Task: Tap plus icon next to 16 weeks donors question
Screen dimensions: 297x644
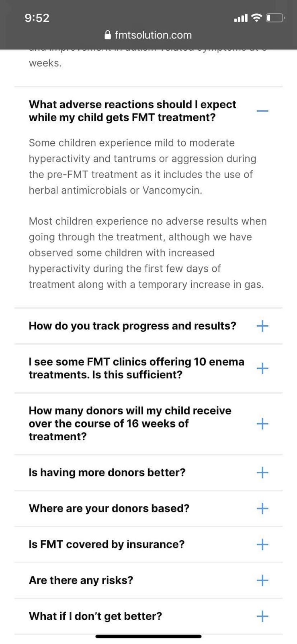Action: pyautogui.click(x=262, y=423)
